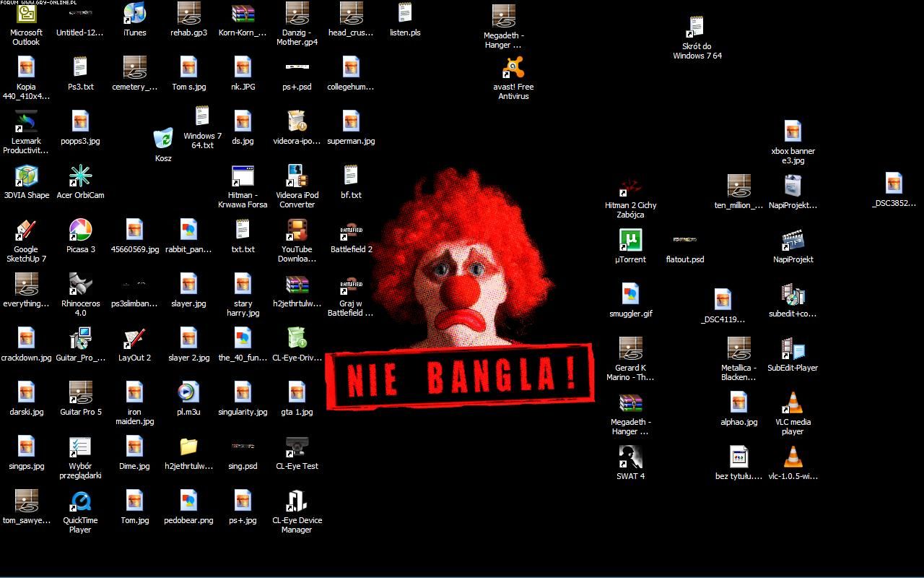Select the avast! Free Antivirus icon

point(513,68)
